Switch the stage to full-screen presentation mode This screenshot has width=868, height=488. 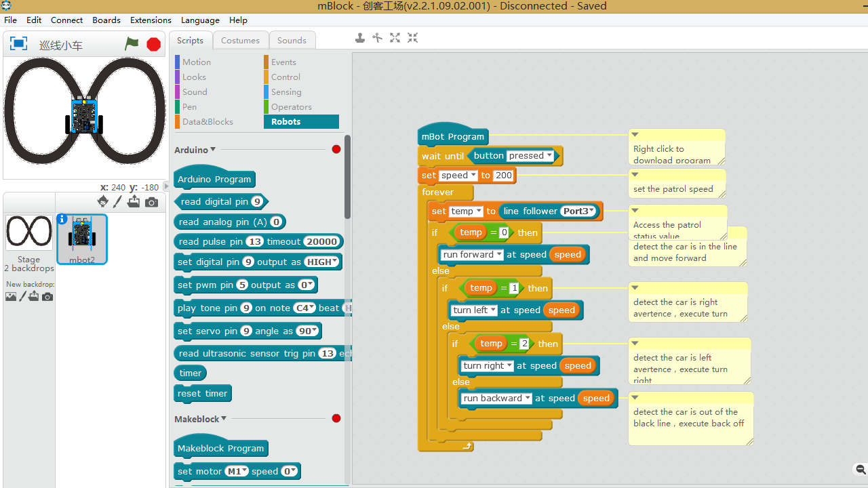click(18, 44)
